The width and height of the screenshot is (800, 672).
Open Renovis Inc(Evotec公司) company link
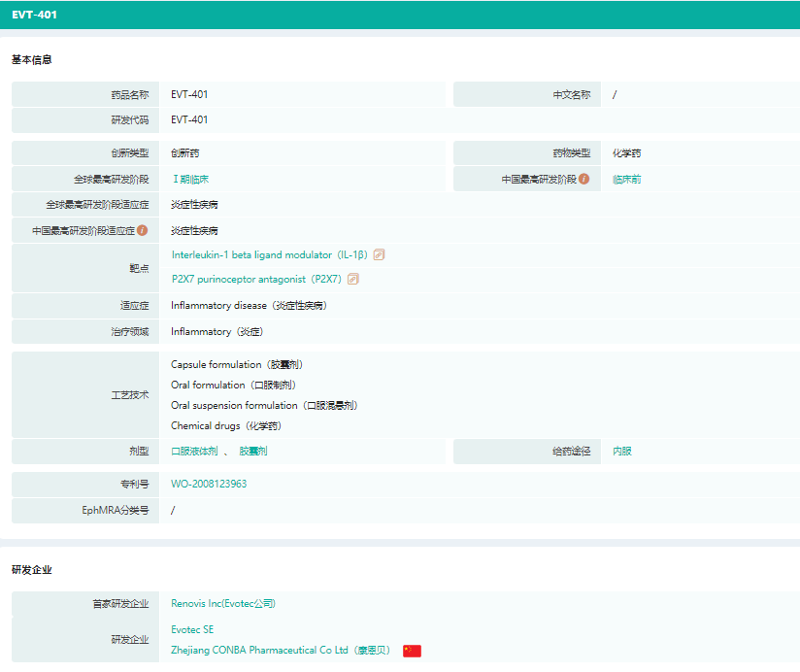click(223, 604)
